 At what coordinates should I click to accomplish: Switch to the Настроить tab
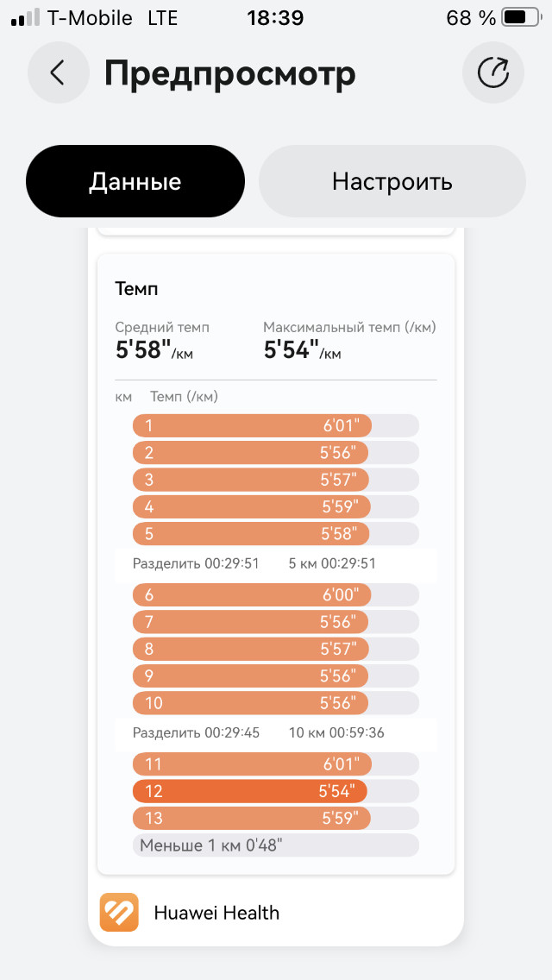click(392, 181)
